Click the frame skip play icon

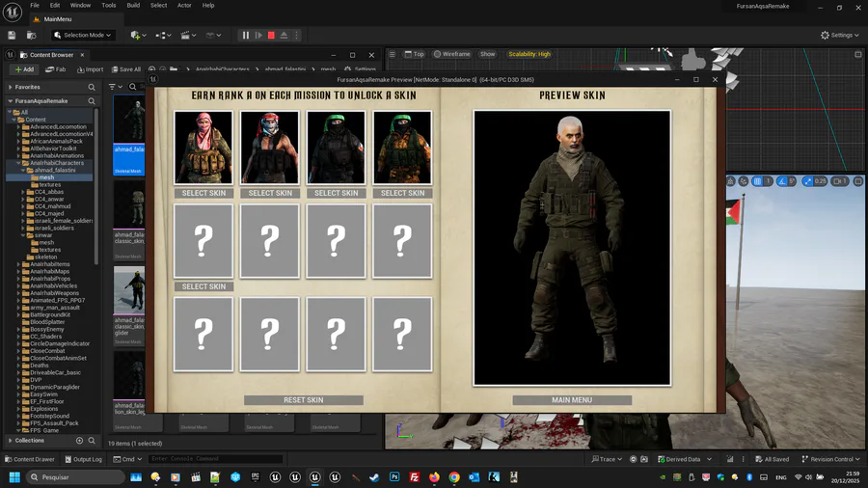click(x=258, y=35)
